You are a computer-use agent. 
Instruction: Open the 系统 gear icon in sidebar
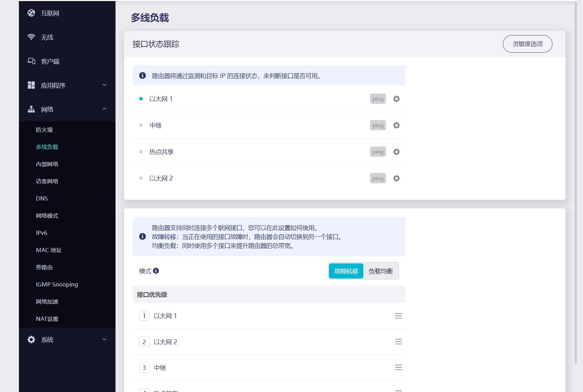pos(32,339)
